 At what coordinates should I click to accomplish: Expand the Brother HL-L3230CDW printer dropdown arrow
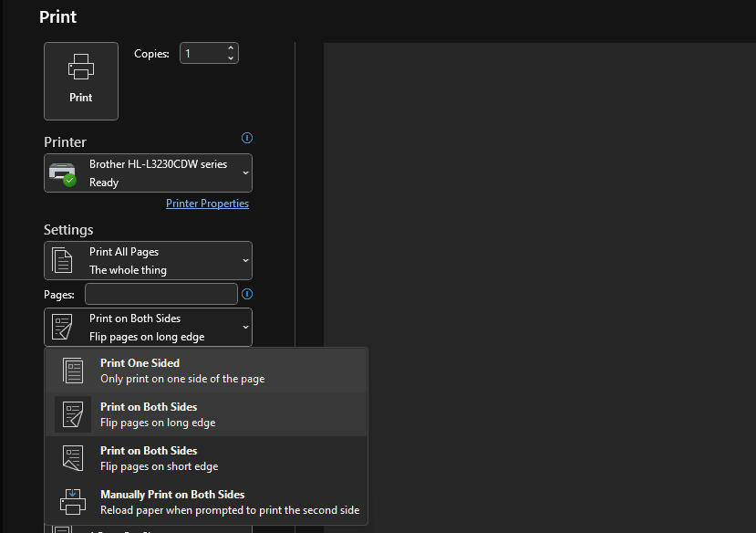point(244,173)
